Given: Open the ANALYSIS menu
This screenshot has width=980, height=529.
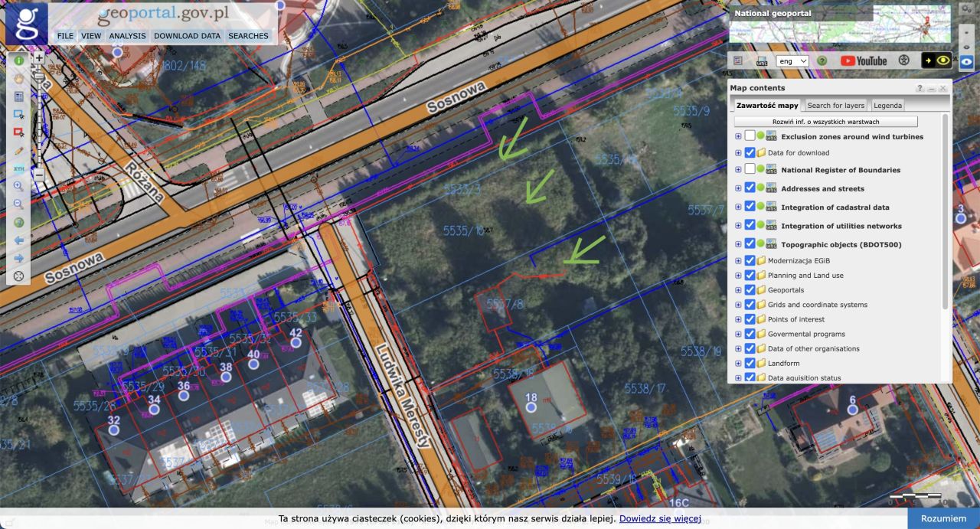Looking at the screenshot, I should point(127,36).
